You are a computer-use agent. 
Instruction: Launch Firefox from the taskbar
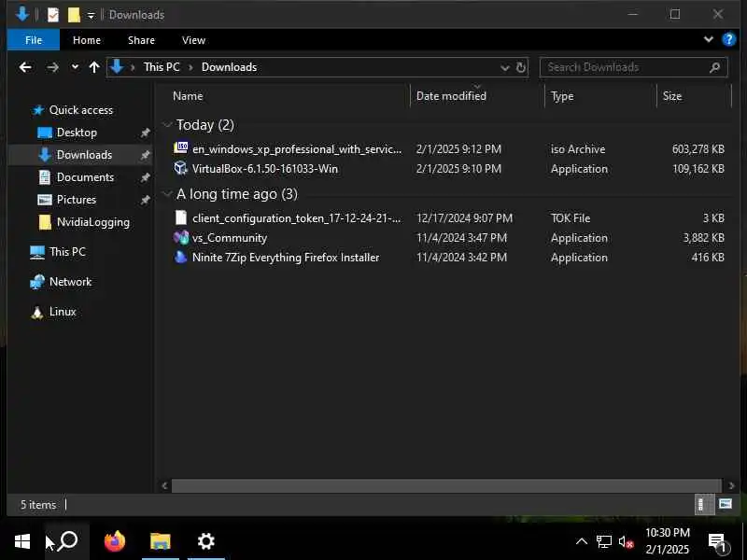[114, 541]
